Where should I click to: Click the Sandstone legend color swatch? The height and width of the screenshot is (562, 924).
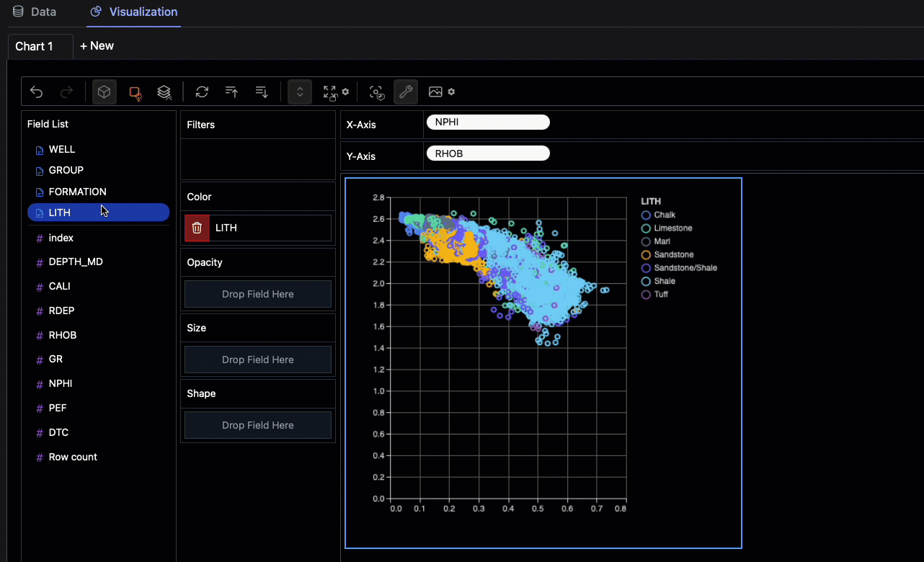646,255
